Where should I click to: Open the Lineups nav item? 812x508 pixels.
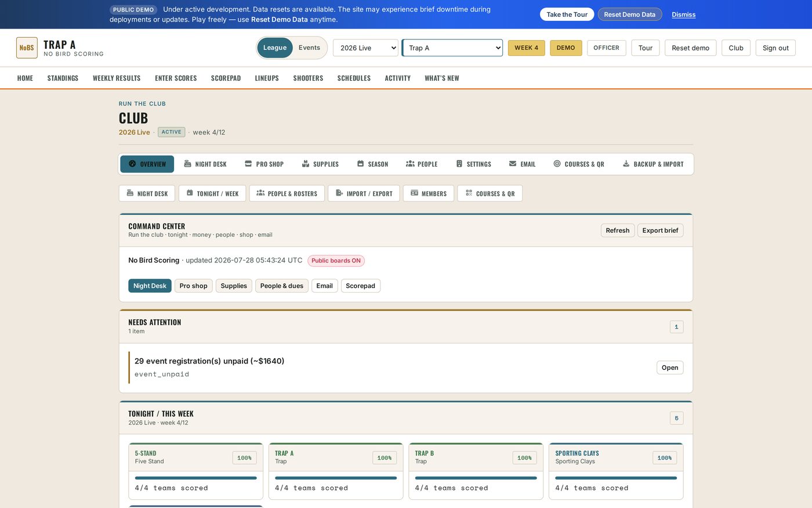coord(267,78)
